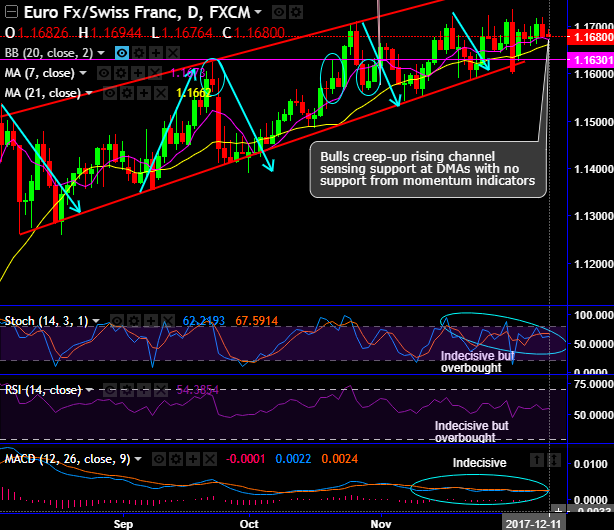614x530 pixels.
Task: Click the MACD histogram value -0.0001
Action: (x=246, y=459)
